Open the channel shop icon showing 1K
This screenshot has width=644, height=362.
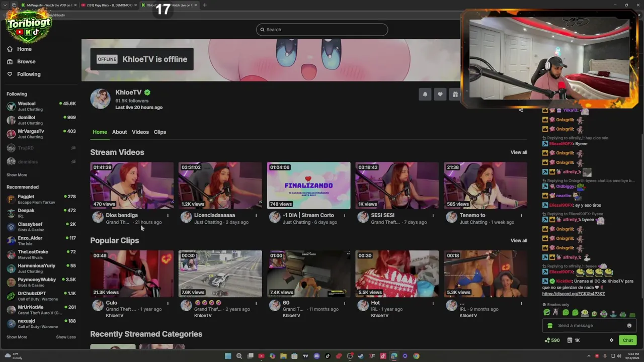574,340
